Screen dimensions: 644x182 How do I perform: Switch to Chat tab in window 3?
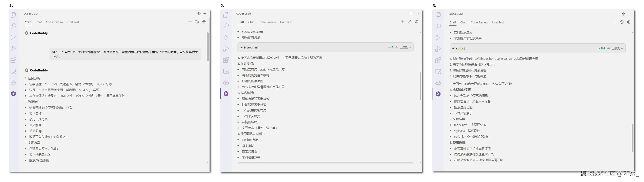(x=463, y=22)
